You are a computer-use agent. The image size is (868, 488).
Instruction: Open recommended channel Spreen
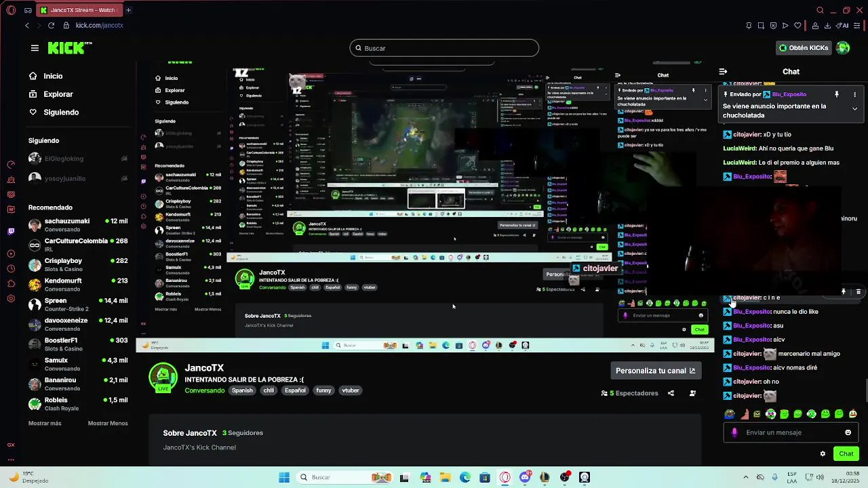pyautogui.click(x=78, y=304)
